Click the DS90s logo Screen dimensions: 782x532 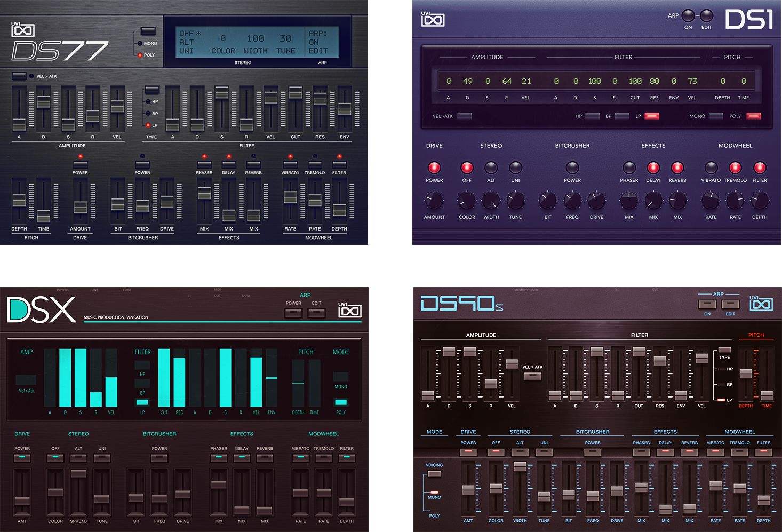[x=461, y=304]
